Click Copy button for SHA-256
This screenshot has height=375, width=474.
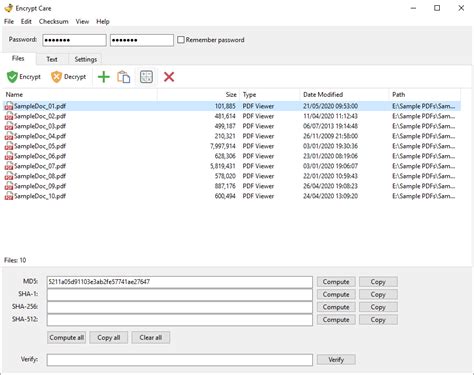pyautogui.click(x=378, y=307)
